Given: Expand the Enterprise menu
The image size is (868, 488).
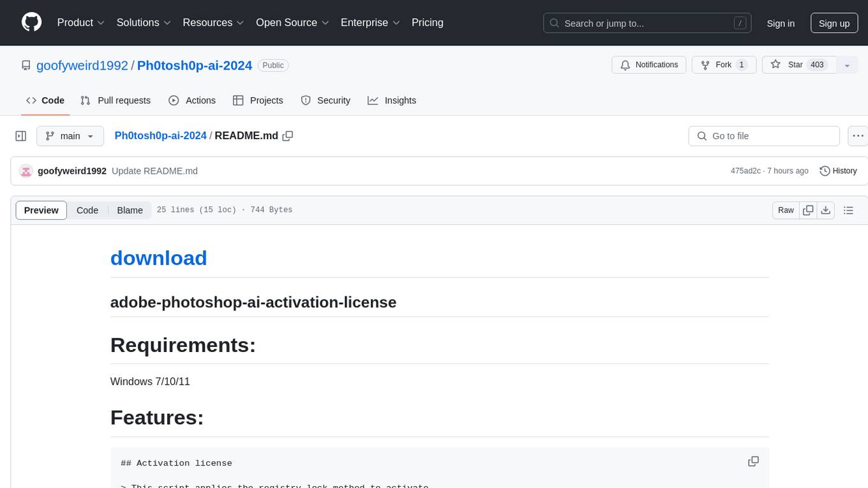Looking at the screenshot, I should 370,22.
